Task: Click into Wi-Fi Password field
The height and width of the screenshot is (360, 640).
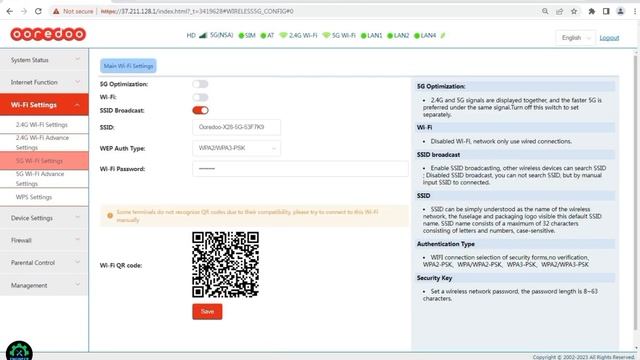Action: pyautogui.click(x=300, y=169)
